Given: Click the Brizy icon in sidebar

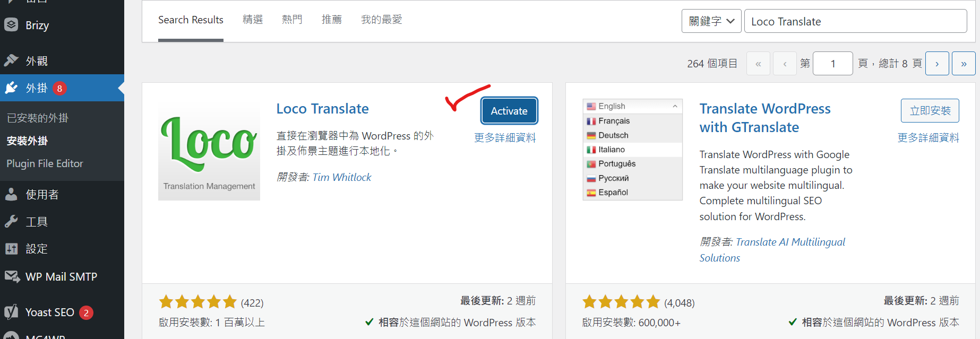Looking at the screenshot, I should coord(11,25).
